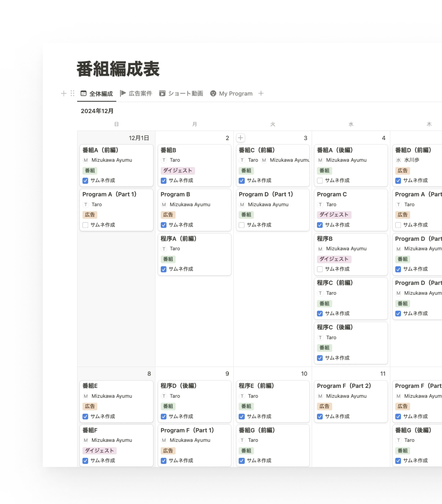The image size is (442, 504).
Task: Click the M avatar on 番組A（前編）card
Action: pos(86,160)
